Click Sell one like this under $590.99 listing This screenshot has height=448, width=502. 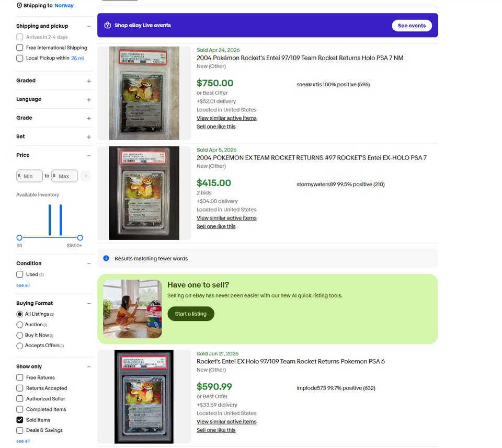tap(216, 430)
